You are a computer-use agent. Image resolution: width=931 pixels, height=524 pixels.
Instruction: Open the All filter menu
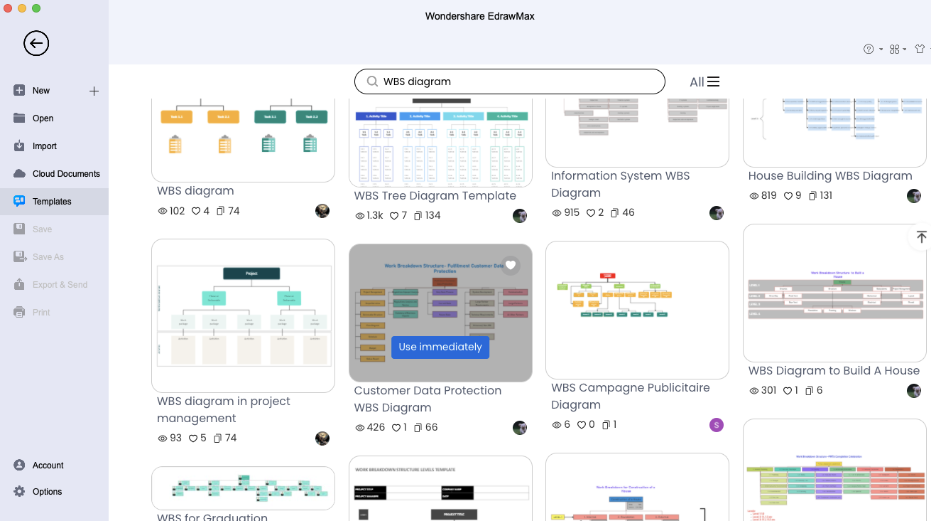click(704, 82)
